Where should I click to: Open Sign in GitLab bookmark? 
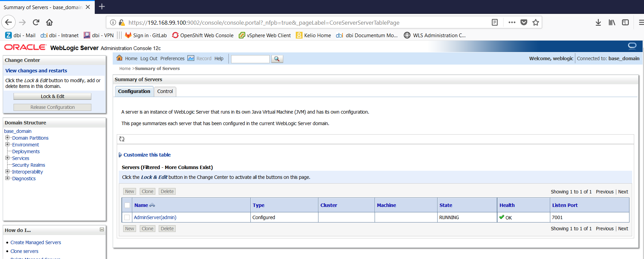point(146,35)
